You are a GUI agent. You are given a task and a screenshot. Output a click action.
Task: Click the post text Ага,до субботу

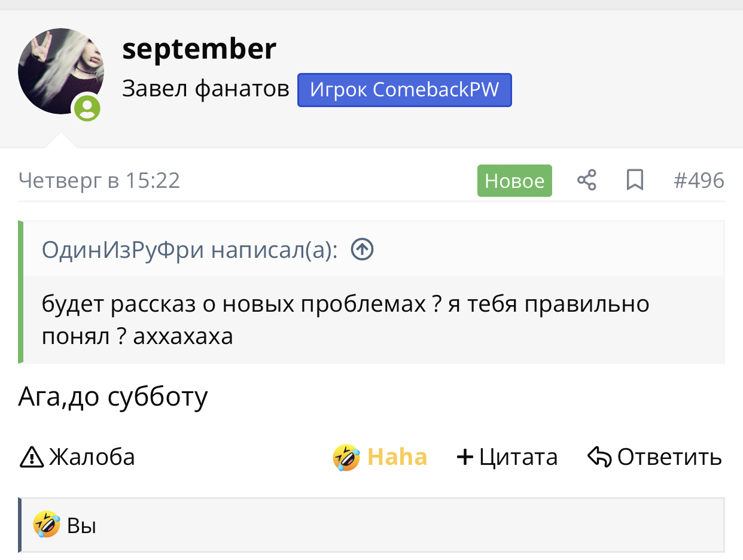point(113,396)
